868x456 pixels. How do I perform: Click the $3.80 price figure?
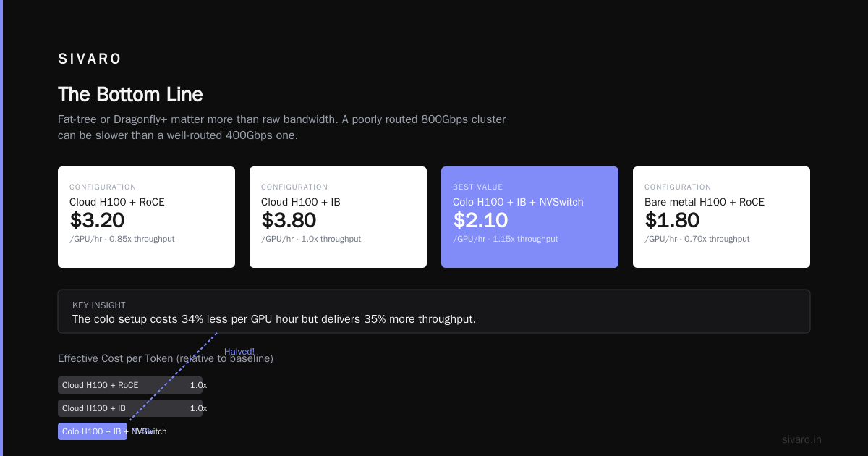pyautogui.click(x=289, y=220)
